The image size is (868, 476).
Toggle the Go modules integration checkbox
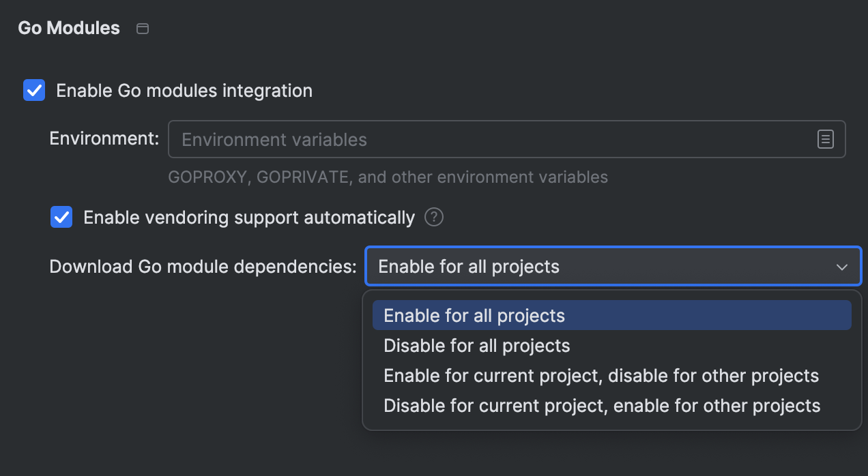33,90
